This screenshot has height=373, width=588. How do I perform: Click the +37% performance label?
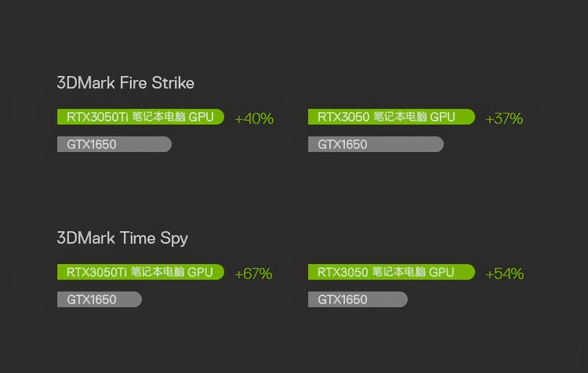tap(504, 119)
